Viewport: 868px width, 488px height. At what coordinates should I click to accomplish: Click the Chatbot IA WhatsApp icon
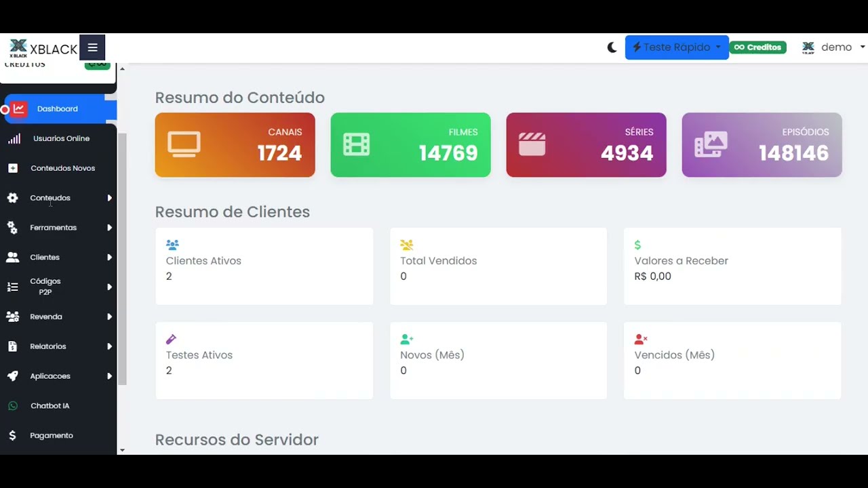(x=12, y=406)
